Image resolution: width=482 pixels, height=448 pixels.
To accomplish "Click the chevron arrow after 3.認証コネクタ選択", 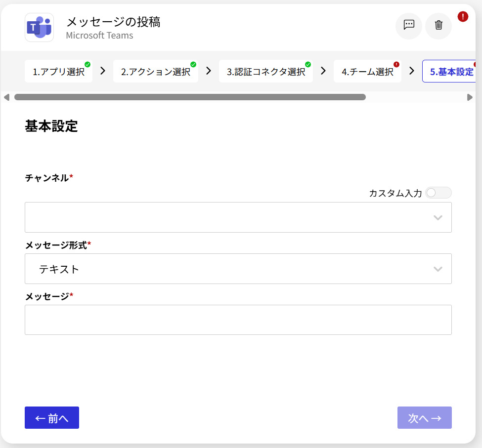I will tap(323, 71).
